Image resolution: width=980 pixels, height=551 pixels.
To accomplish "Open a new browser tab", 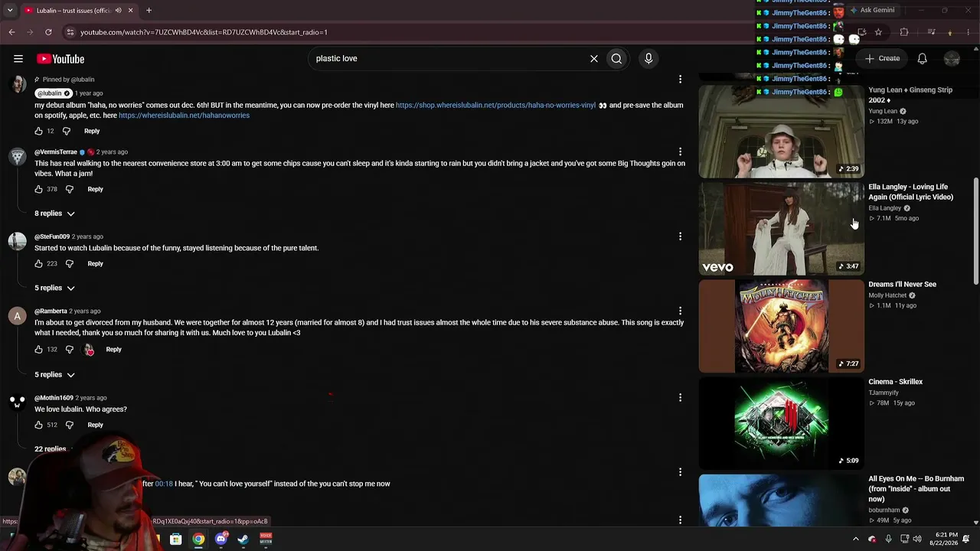I will click(x=149, y=11).
